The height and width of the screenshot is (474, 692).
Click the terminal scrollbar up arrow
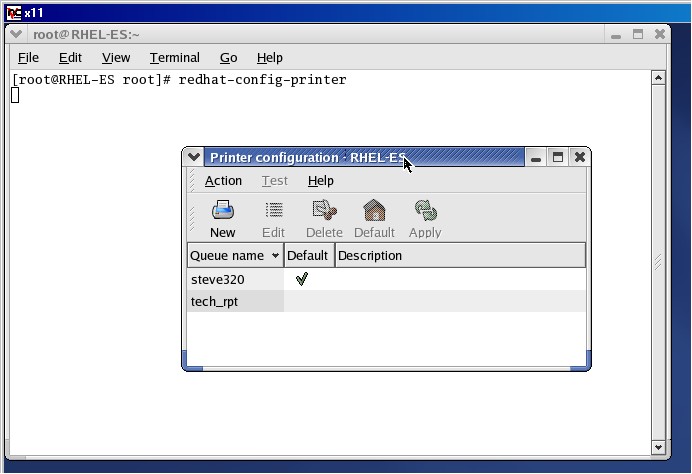coord(658,78)
